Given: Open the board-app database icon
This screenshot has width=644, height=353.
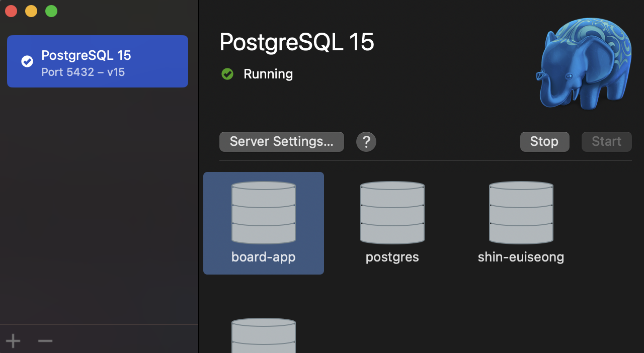Looking at the screenshot, I should (263, 212).
